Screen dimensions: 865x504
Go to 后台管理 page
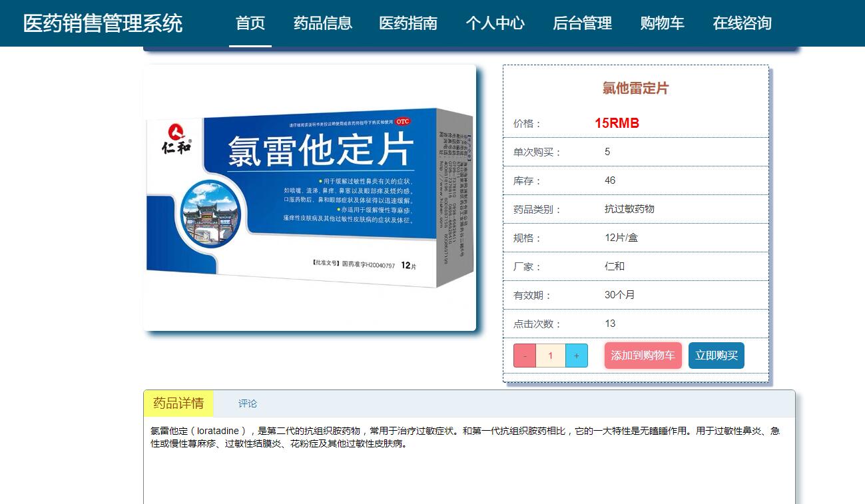pos(582,23)
